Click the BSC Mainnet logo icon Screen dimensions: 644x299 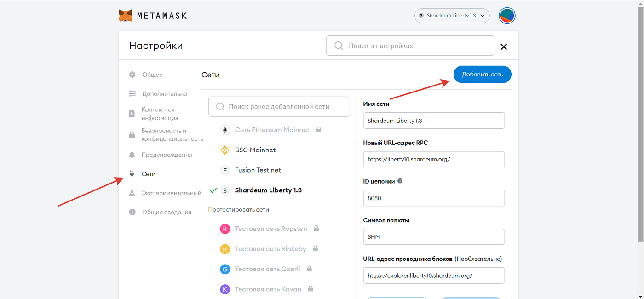click(x=225, y=150)
